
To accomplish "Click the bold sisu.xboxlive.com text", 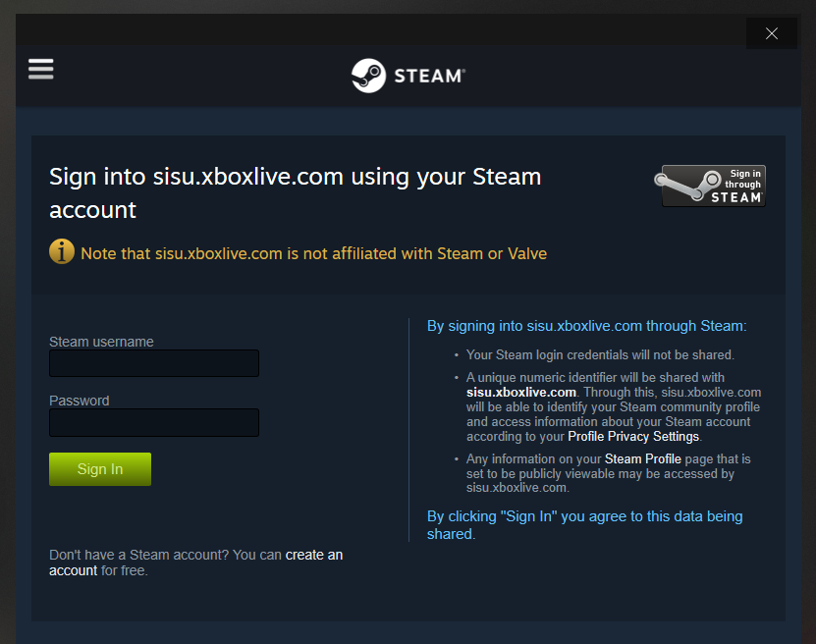I will click(x=521, y=392).
